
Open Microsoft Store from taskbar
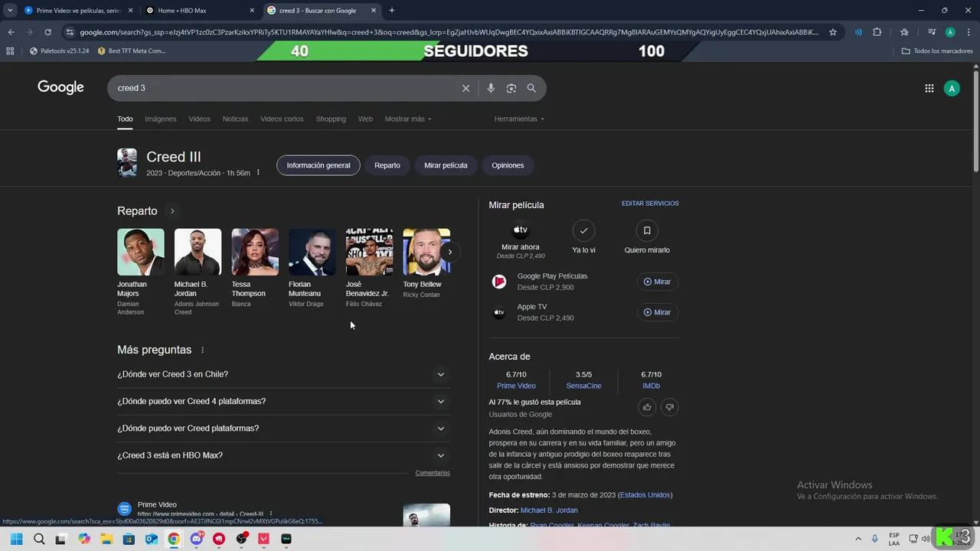(x=129, y=539)
